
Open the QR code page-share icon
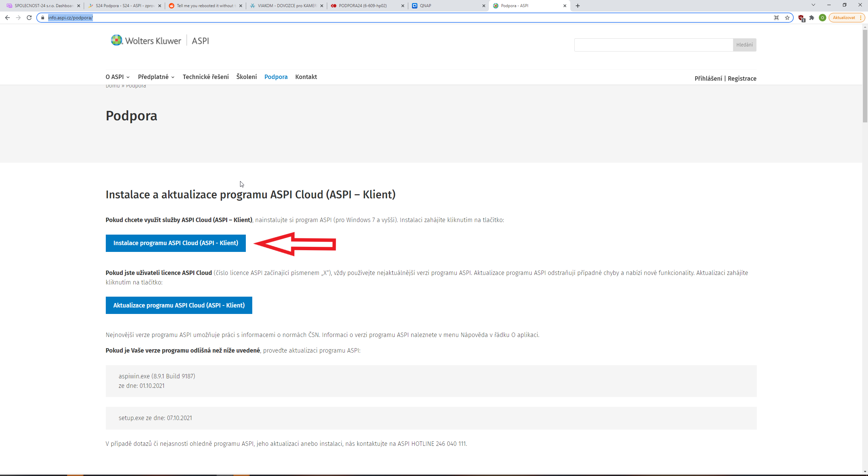(x=776, y=18)
